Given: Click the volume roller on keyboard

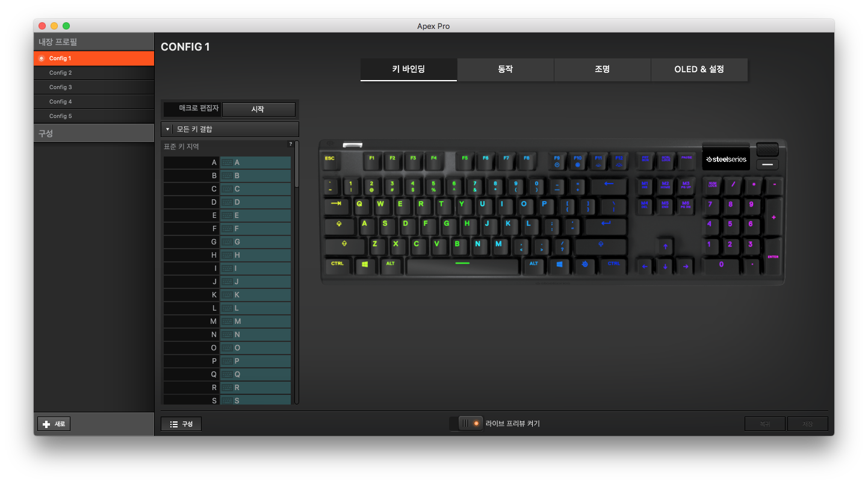Looking at the screenshot, I should pos(767,149).
